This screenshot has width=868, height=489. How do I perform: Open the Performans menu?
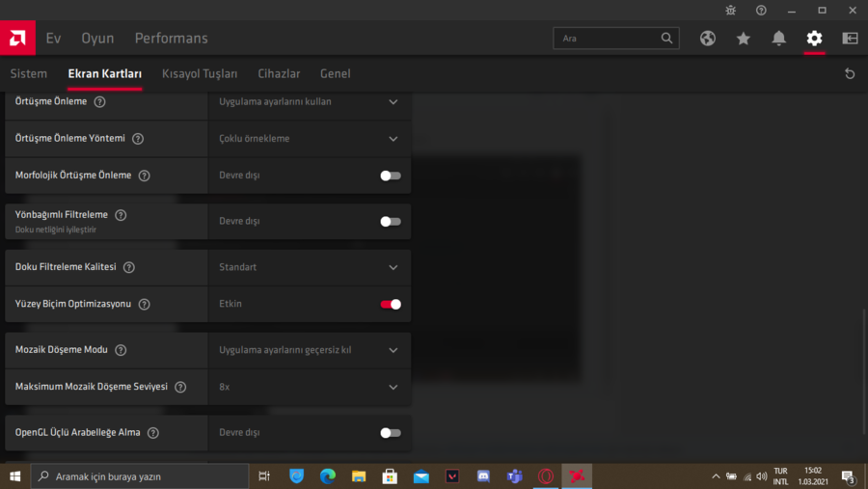point(171,39)
